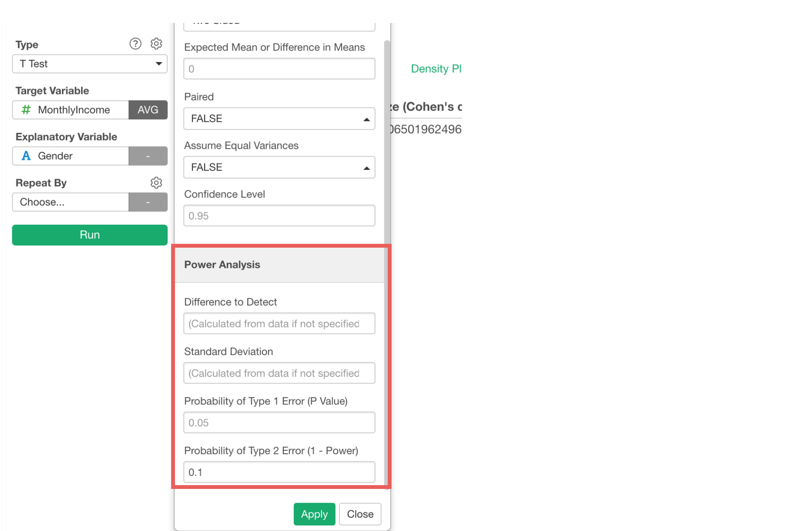Close the settings dialog

point(360,514)
